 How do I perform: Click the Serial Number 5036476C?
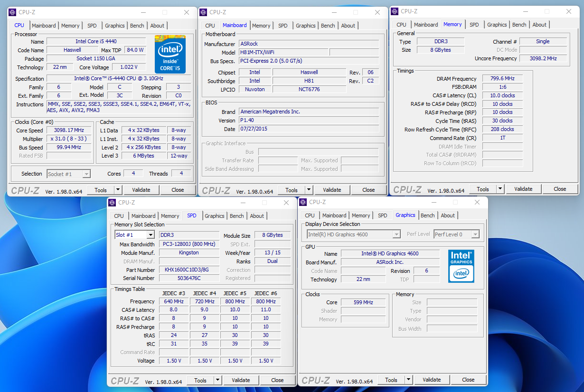point(188,279)
